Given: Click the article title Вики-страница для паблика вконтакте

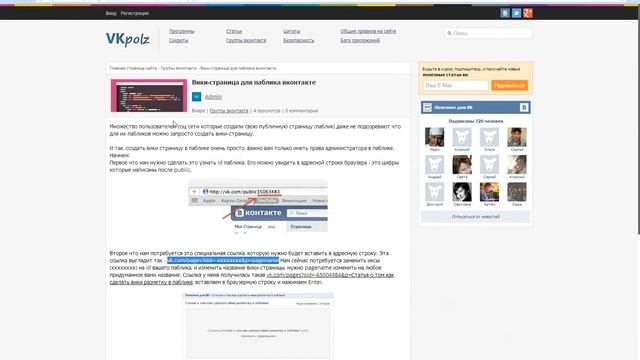Looking at the screenshot, I should [x=254, y=82].
